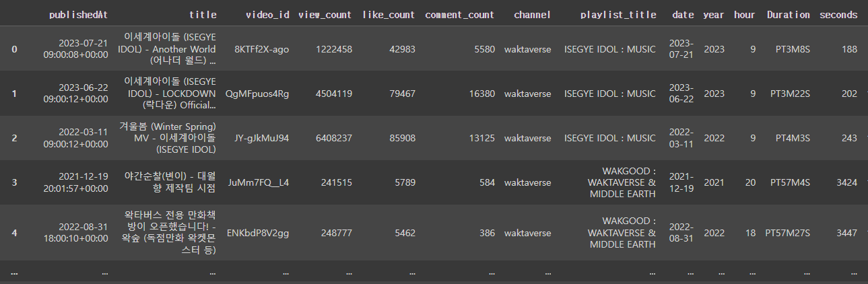Click publishedAt 2023-06-22 09:00:12 cell
This screenshot has width=868, height=284.
75,94
